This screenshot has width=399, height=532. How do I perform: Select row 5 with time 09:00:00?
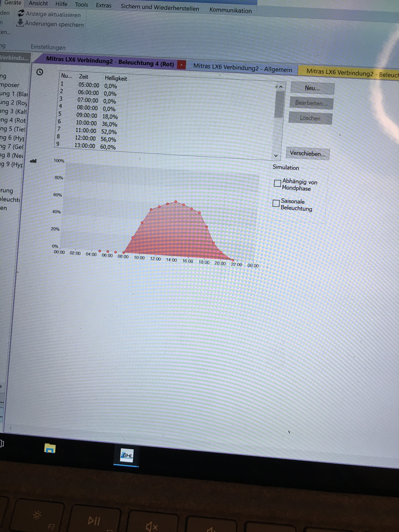88,115
